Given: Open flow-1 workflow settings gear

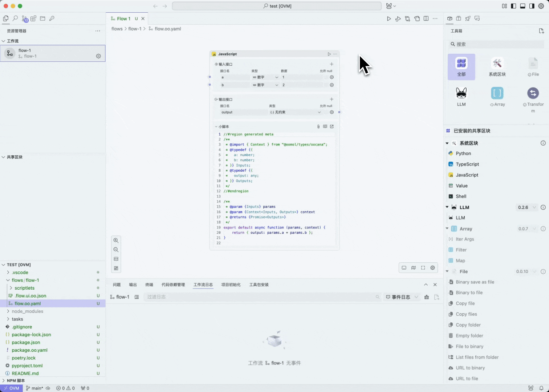Looking at the screenshot, I should pos(98,56).
